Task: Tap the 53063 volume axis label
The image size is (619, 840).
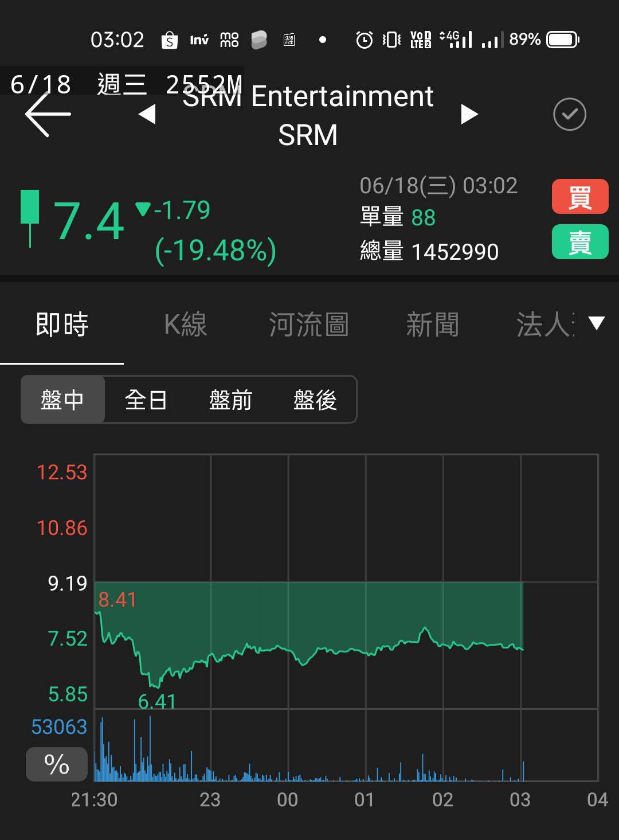Action: point(59,727)
